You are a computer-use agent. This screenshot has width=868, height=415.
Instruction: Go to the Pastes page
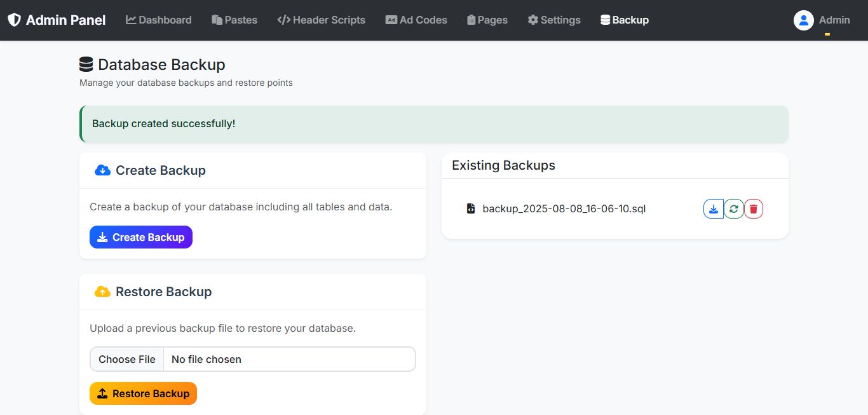(234, 20)
